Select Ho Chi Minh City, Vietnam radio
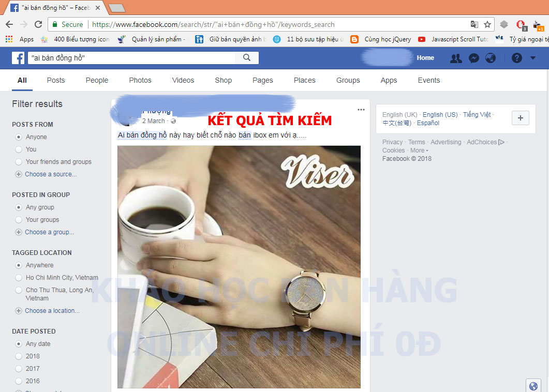Screen dimensions: 549x392 pos(19,278)
